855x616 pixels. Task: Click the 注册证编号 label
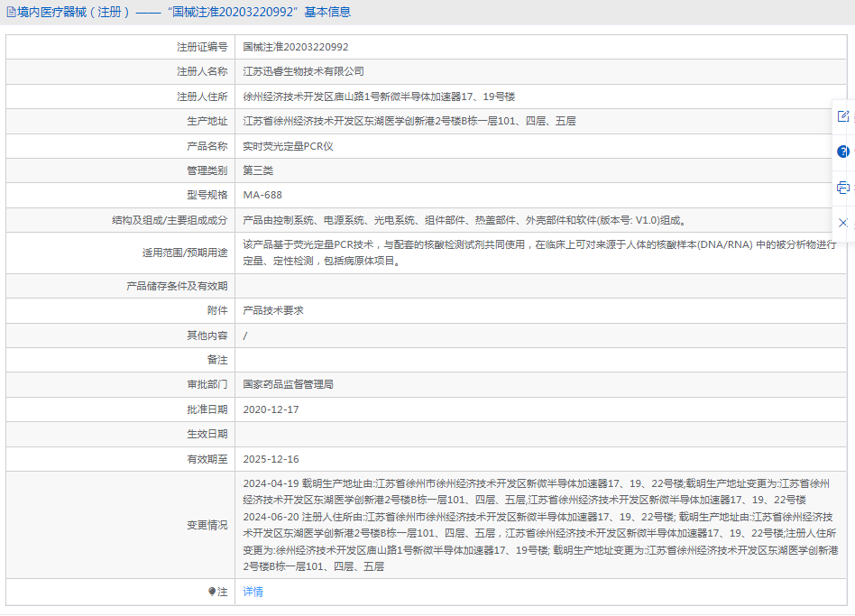202,47
